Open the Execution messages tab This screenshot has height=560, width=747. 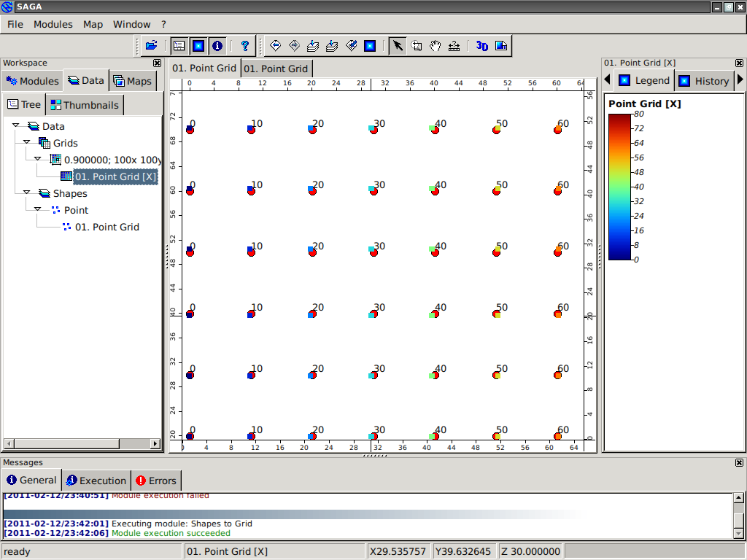point(96,481)
